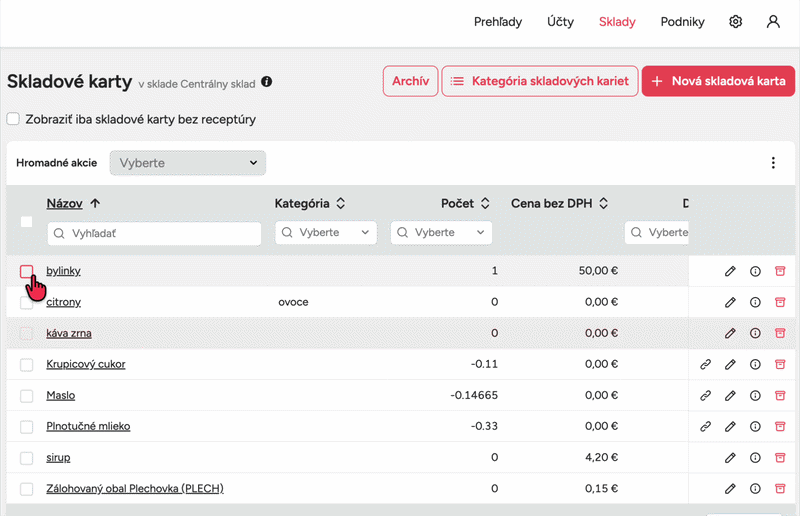Go to Účty menu
Viewport: 800px width, 516px height.
point(560,21)
